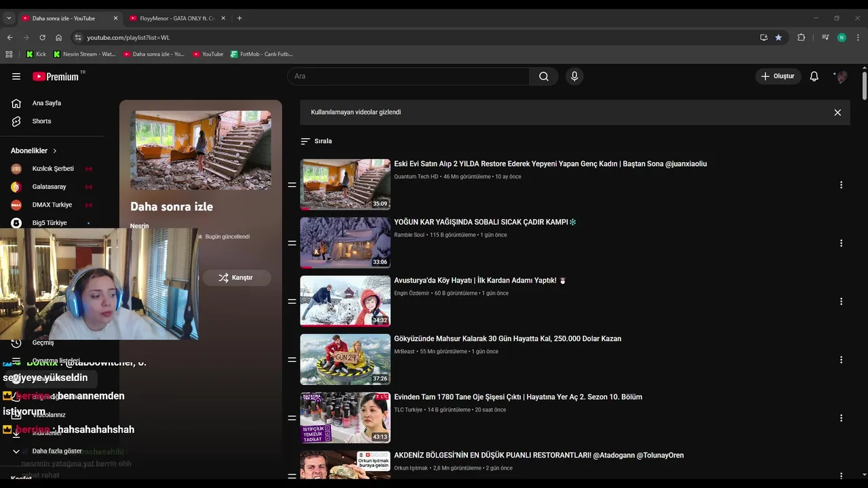This screenshot has width=868, height=488.
Task: Open Shorts in the sidebar
Action: point(41,121)
